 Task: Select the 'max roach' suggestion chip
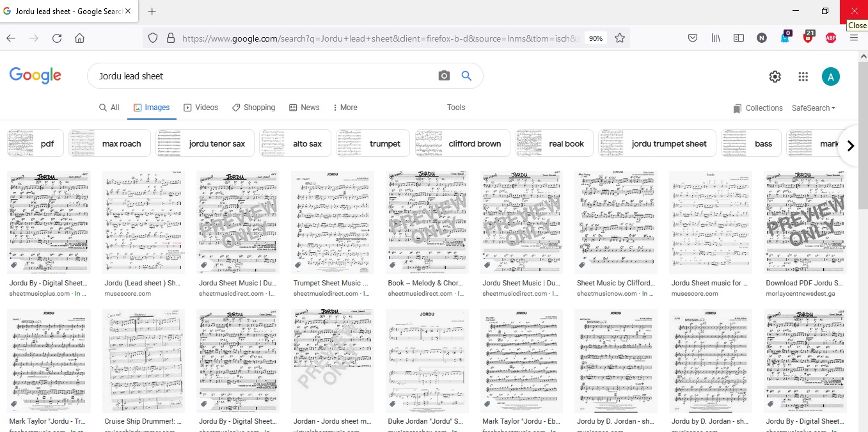coord(109,143)
